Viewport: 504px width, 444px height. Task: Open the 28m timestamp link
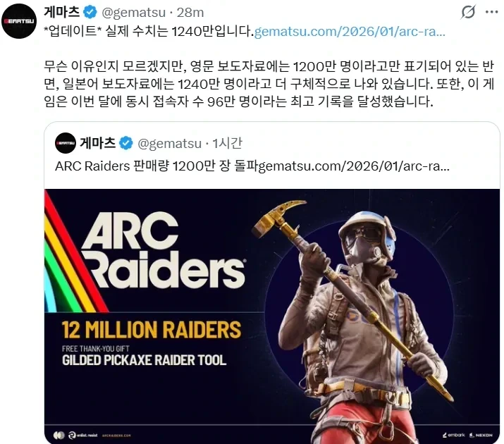[x=190, y=13]
